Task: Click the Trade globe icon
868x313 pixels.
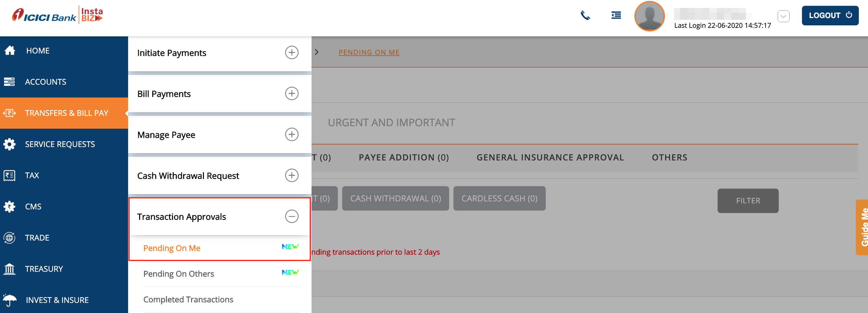Action: pyautogui.click(x=10, y=238)
